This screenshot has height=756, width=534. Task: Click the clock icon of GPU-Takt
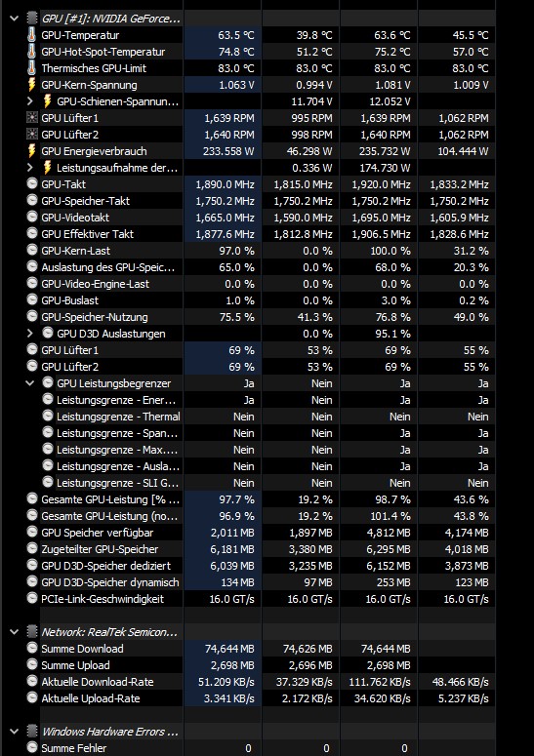[x=32, y=184]
